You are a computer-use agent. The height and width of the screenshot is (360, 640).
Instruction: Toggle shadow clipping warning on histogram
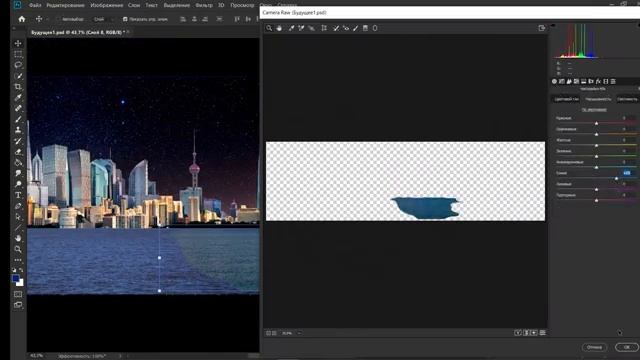point(553,25)
